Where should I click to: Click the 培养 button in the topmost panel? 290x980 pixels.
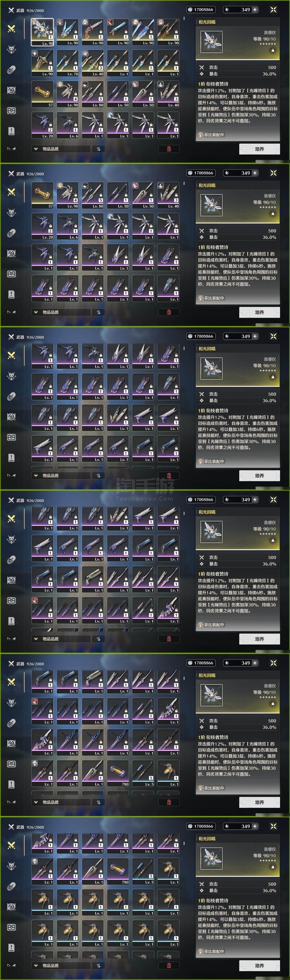click(x=260, y=149)
